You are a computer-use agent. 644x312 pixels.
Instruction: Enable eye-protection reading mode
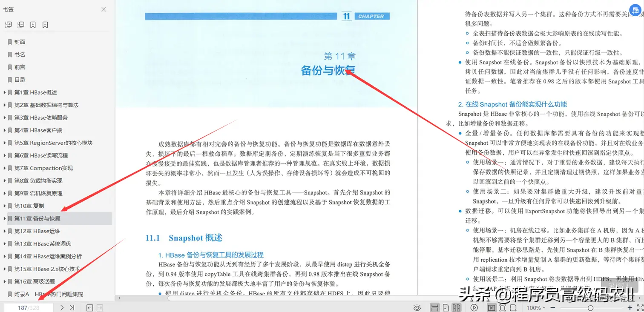coord(417,307)
